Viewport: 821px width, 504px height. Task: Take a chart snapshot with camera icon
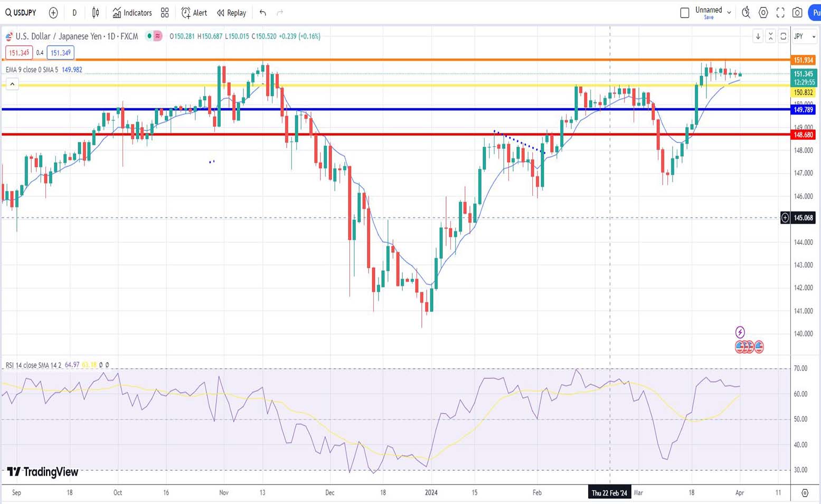797,13
